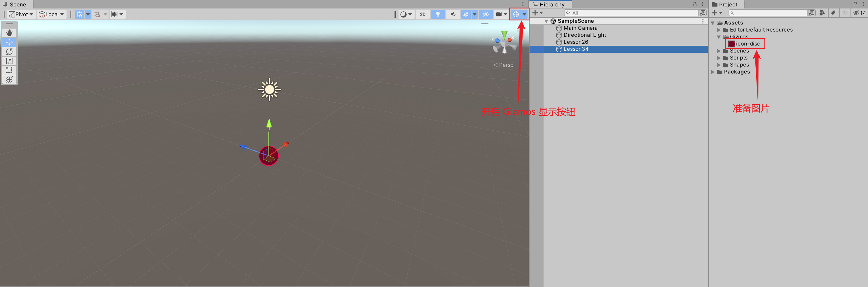Open Gizmos options dropdown arrow
868x287 pixels.
pos(524,14)
